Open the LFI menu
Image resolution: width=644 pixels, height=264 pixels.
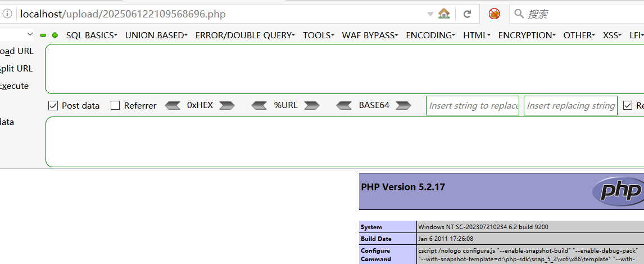pos(636,35)
